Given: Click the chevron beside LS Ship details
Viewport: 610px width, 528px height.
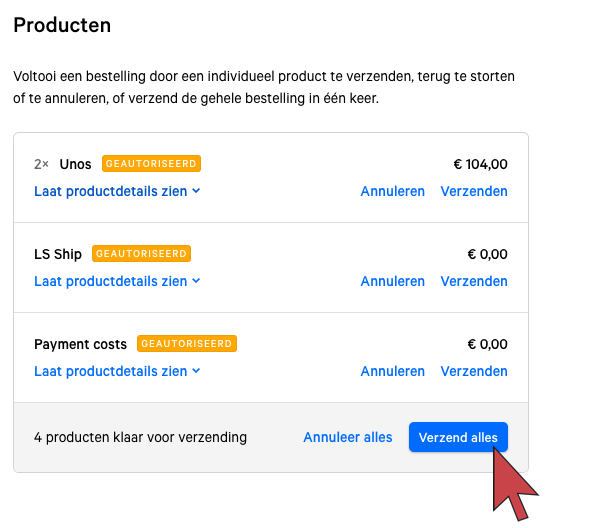Looking at the screenshot, I should point(197,281).
